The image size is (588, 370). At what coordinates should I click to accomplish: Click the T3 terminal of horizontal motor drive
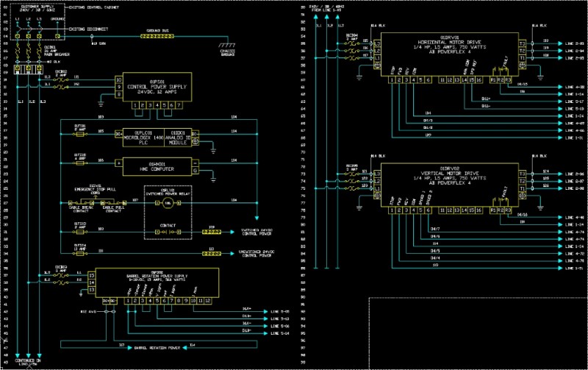click(x=523, y=43)
